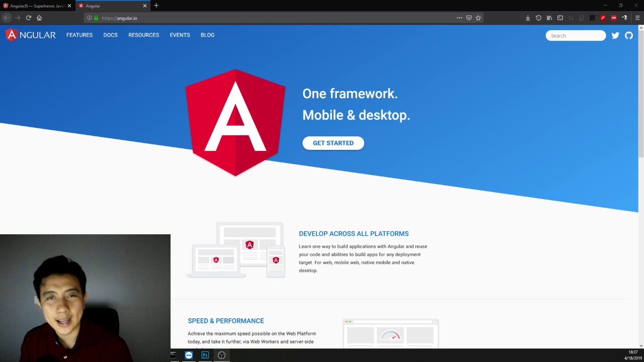Open the downloads panel
Viewport: 644px width, 362px height.
point(528,18)
